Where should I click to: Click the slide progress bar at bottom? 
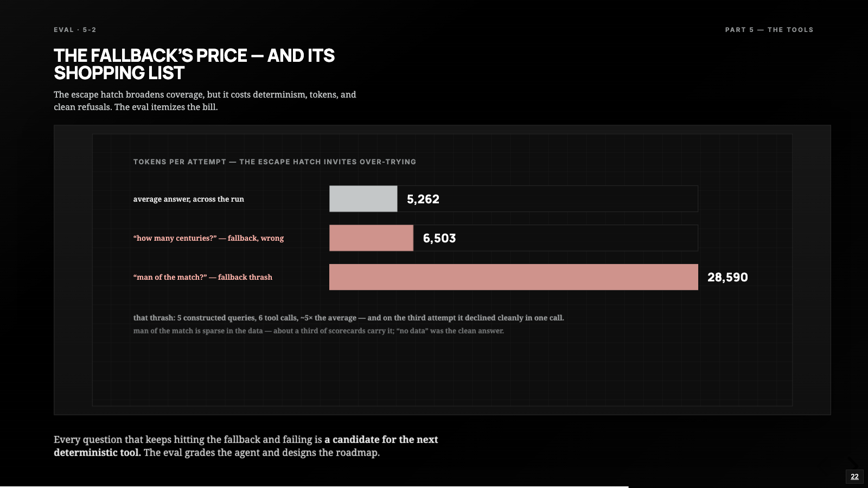click(434, 486)
